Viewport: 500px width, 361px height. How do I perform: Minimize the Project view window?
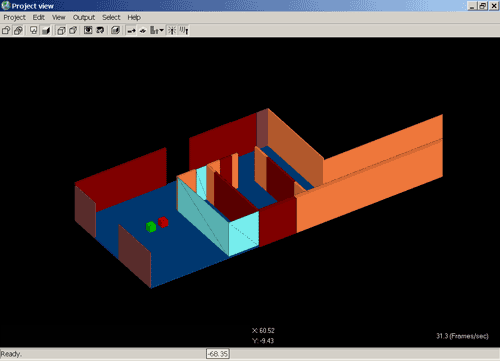coord(472,6)
